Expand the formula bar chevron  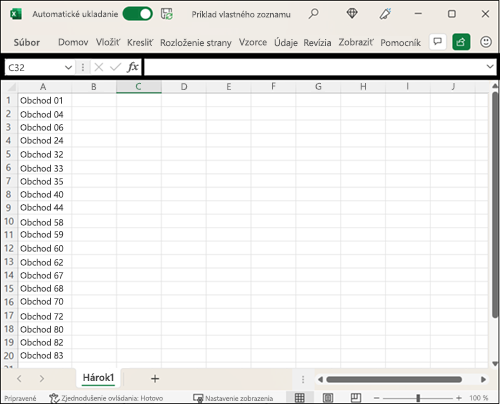[x=490, y=66]
